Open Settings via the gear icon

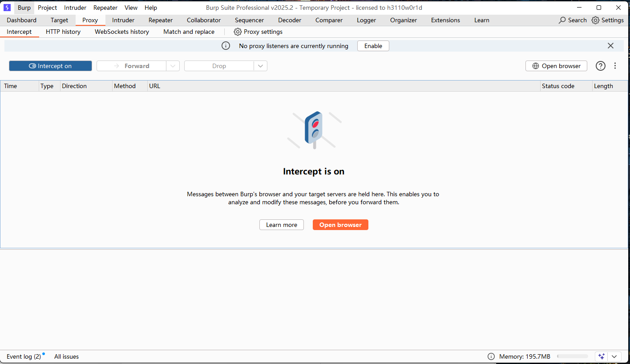pyautogui.click(x=595, y=20)
